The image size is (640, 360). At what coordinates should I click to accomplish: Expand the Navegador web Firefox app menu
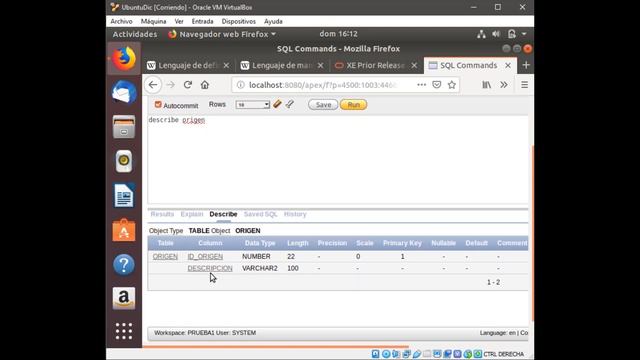point(222,34)
